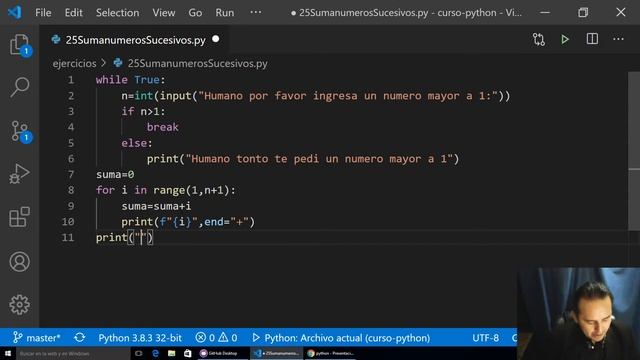Expand the menu bar overflow ellipsis

coord(256,12)
